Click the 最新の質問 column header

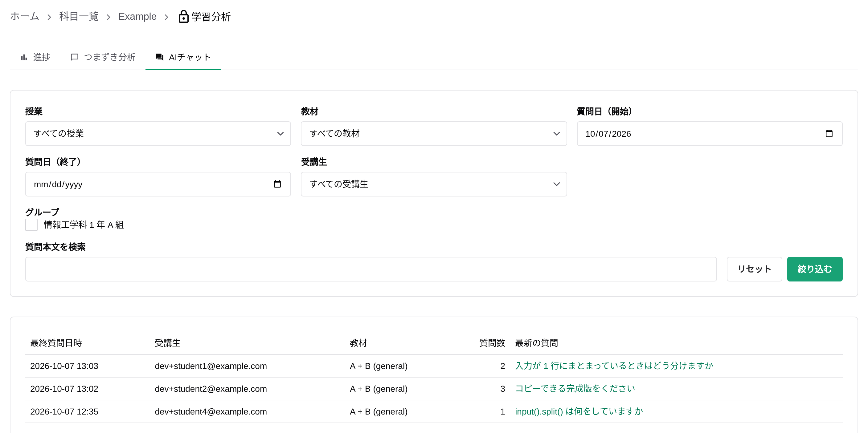click(536, 343)
